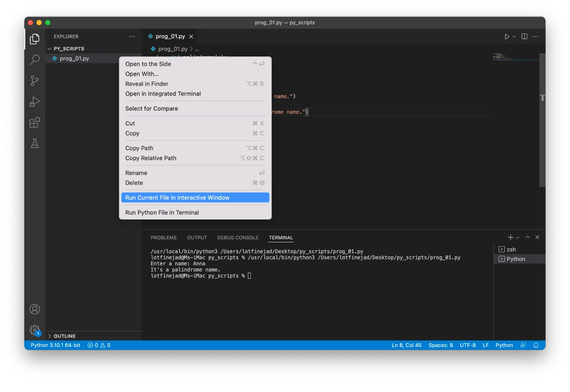Click the Accounts icon in activity bar
This screenshot has height=392, width=570.
35,309
